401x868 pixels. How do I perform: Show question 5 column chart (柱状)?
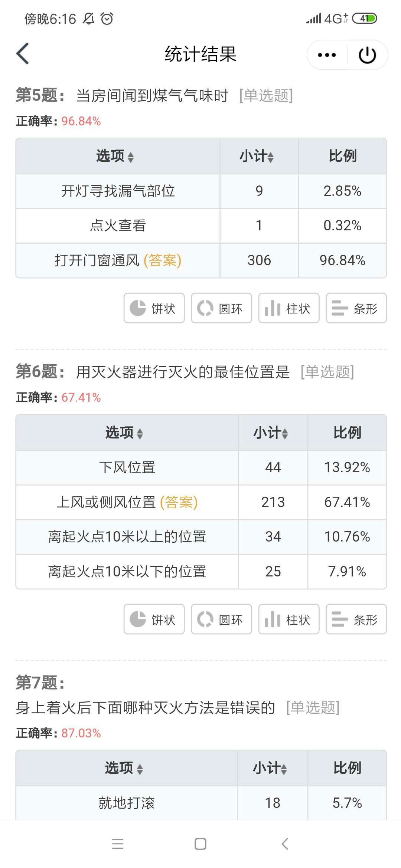click(289, 308)
